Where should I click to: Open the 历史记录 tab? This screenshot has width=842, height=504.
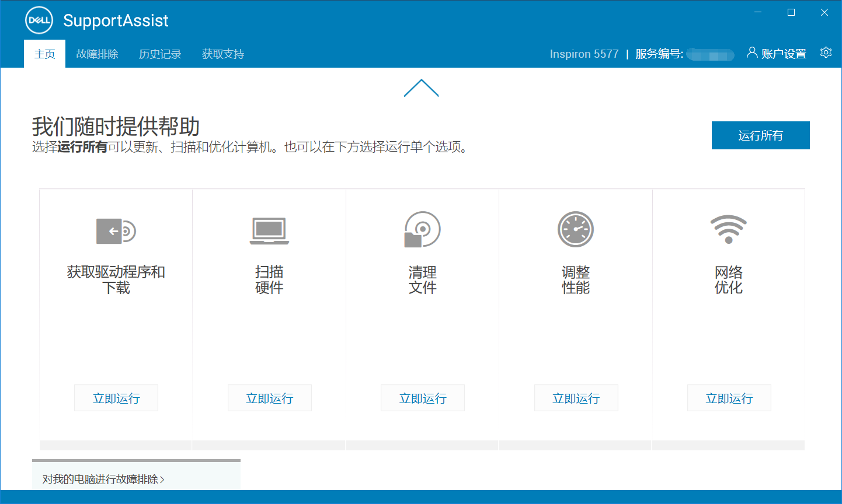[x=160, y=54]
